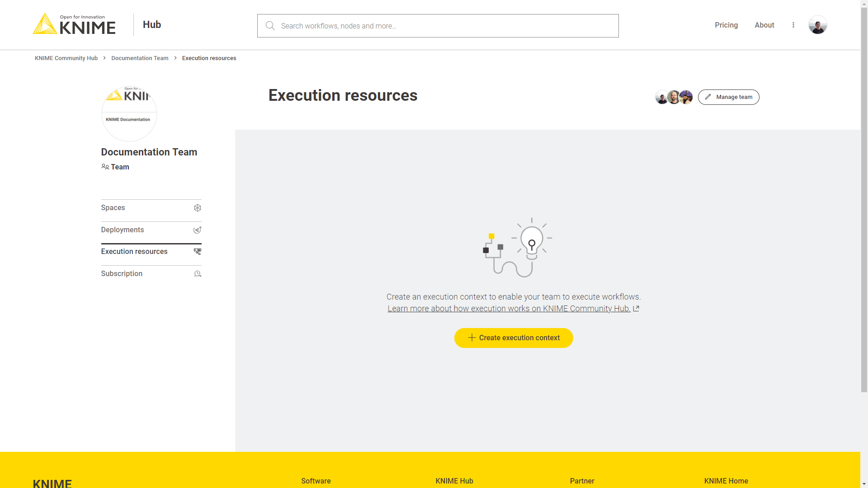Open the Learn more about execution link
This screenshot has width=868, height=488.
point(509,309)
